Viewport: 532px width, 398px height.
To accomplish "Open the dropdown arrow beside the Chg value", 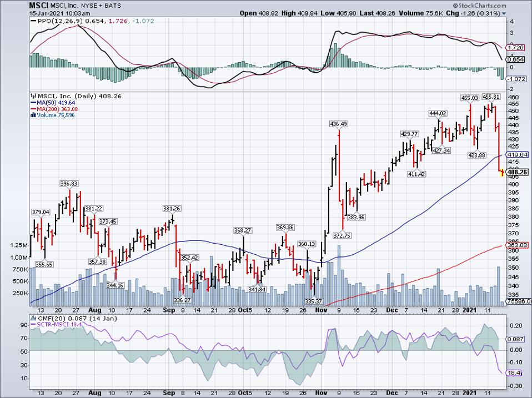I will click(x=504, y=13).
